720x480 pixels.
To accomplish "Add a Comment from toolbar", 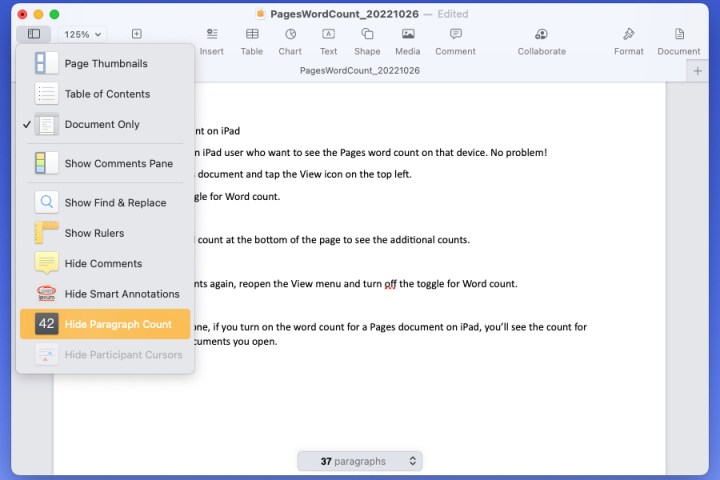I will pyautogui.click(x=455, y=40).
